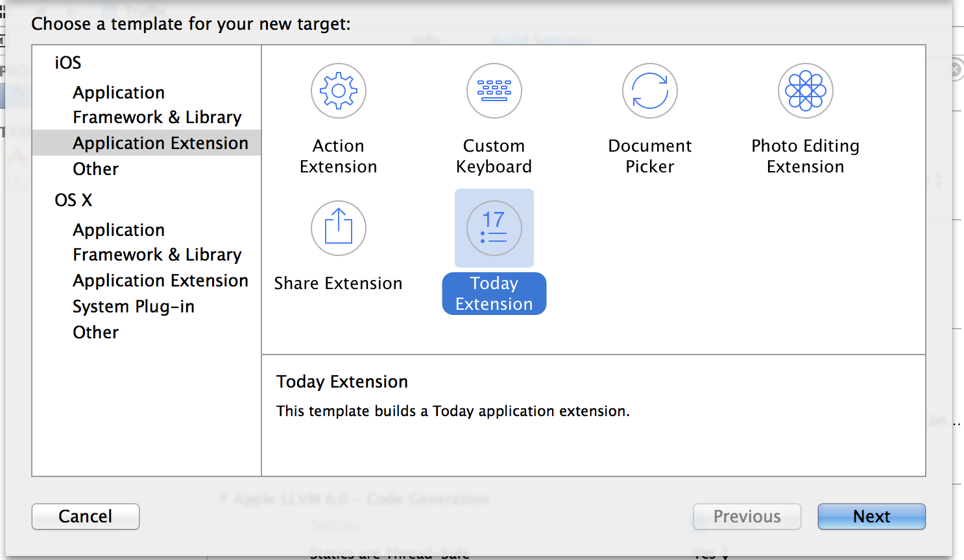Image resolution: width=964 pixels, height=560 pixels.
Task: Select the Action Extension gear icon
Action: [339, 91]
